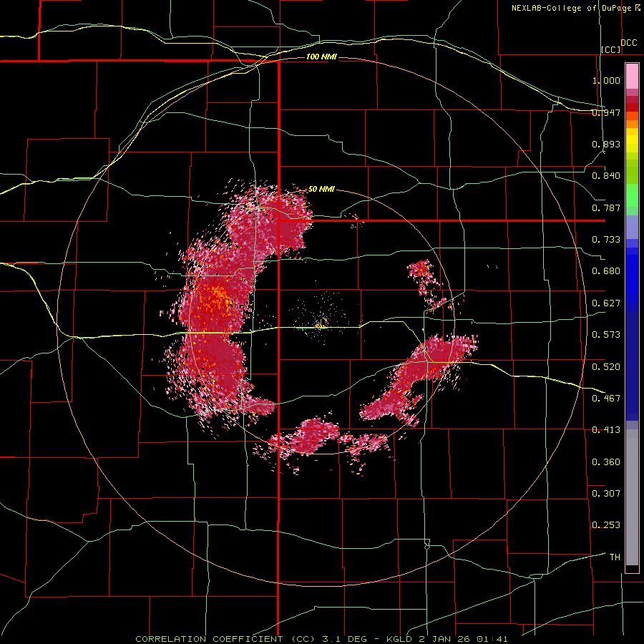This screenshot has width=644, height=644.
Task: Click the 0.307 colorbar value
Action: [x=606, y=493]
